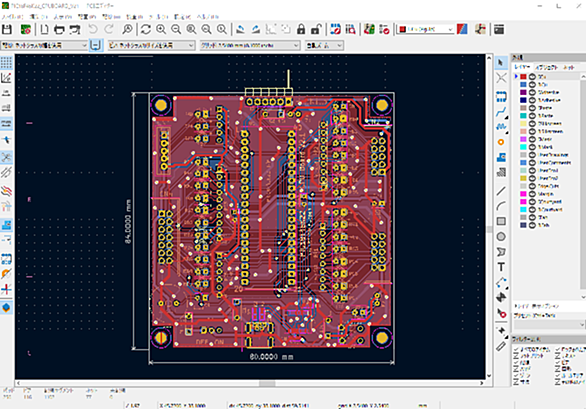This screenshot has height=409, width=586.
Task: Select the Route tracks tool
Action: (501, 112)
